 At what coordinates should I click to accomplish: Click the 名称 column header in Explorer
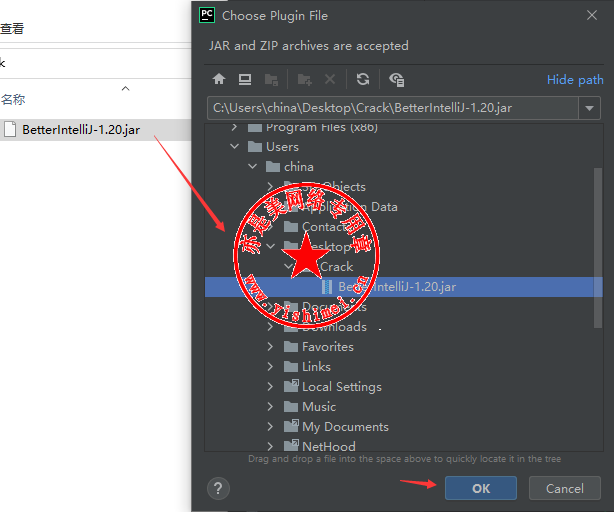click(13, 99)
